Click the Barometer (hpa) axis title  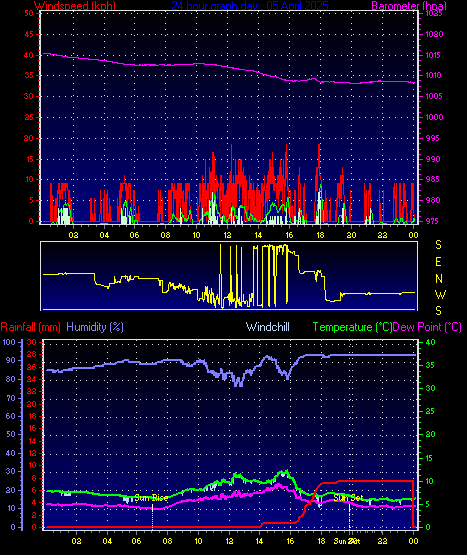point(409,6)
